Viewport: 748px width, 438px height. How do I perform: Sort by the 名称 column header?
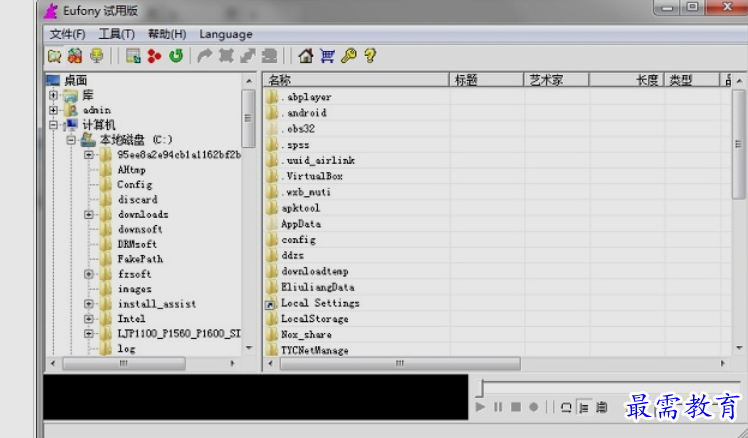point(356,80)
